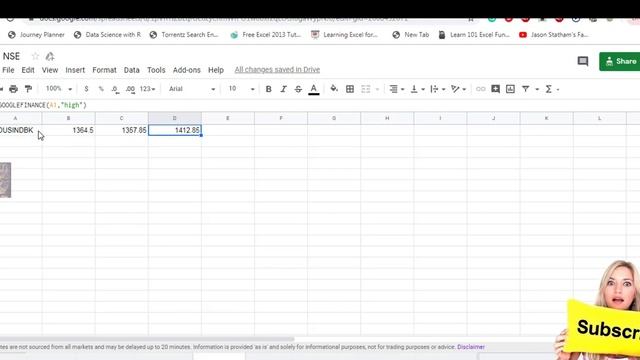Open the Tools menu
The image size is (640, 360).
tap(156, 70)
